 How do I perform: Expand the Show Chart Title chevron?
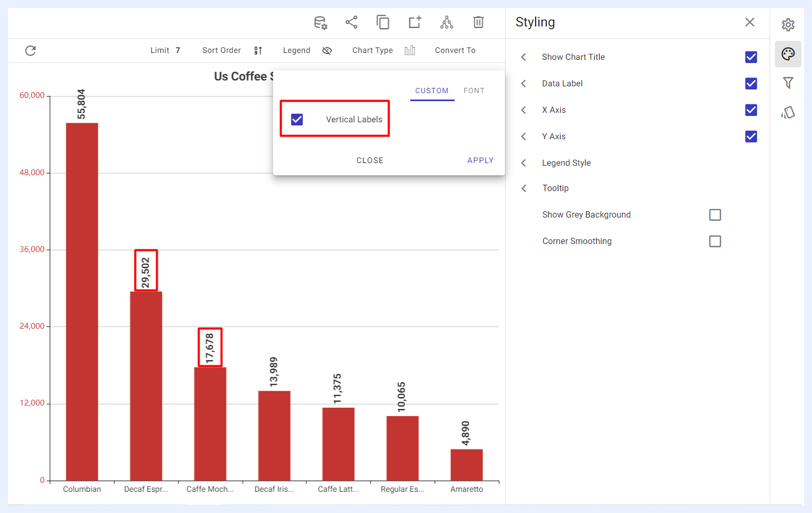click(524, 57)
